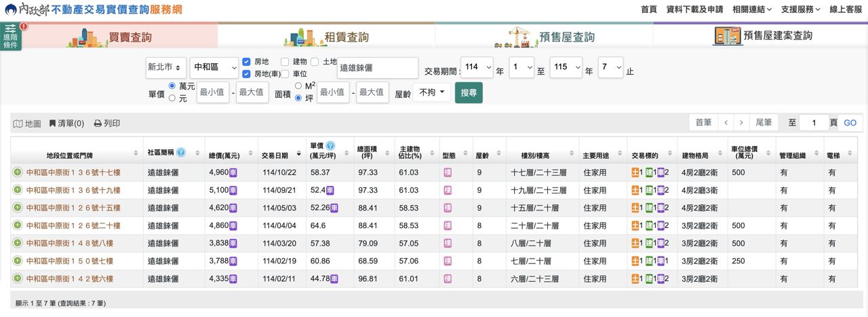Click the orange 土 badge in 114/10/22 row
Screen dimensions: 868x317
point(635,172)
